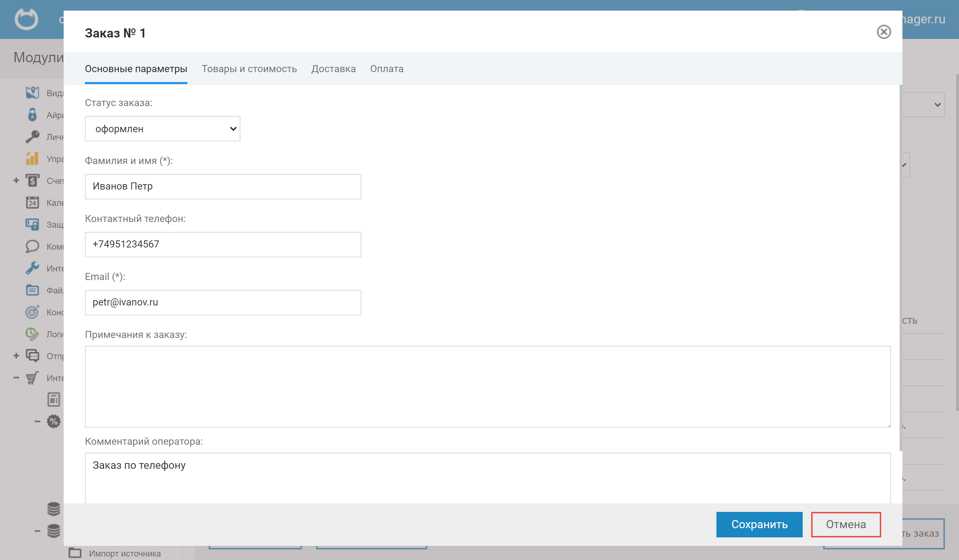Click the target icon in the sidebar

point(32,312)
